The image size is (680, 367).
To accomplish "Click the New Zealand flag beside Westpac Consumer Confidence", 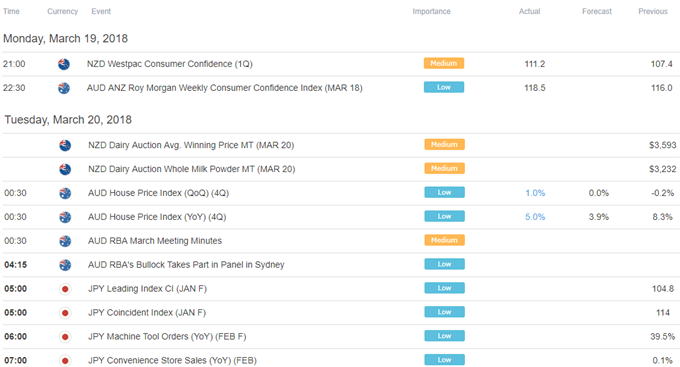I will tap(64, 64).
